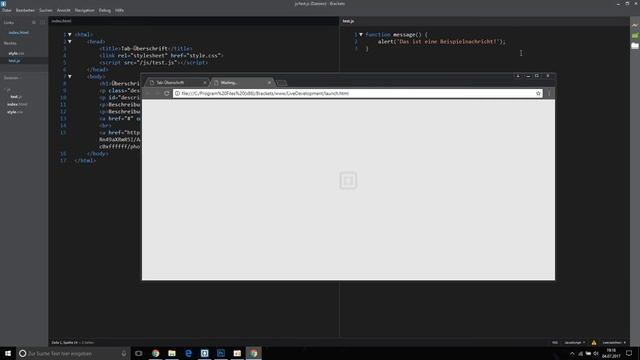Image resolution: width=640 pixels, height=360 pixels.
Task: Open the Suchen menu
Action: (x=46, y=10)
